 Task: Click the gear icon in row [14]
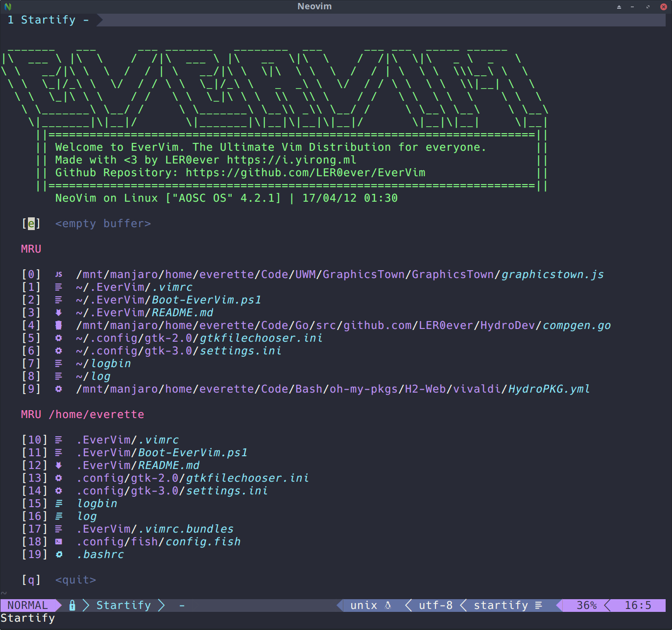tap(59, 491)
